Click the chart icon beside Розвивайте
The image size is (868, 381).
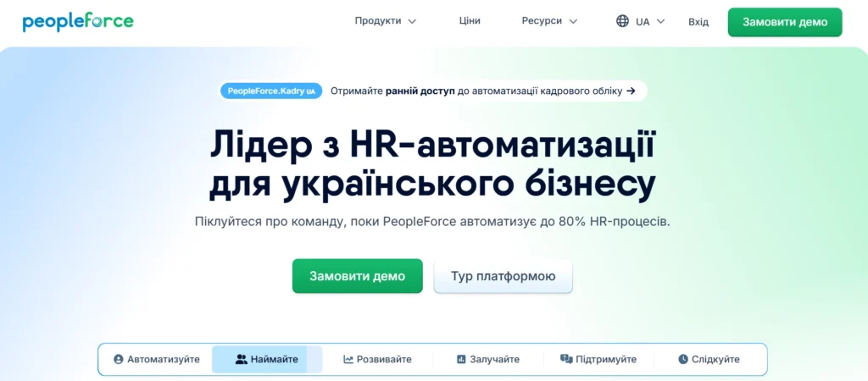point(348,360)
